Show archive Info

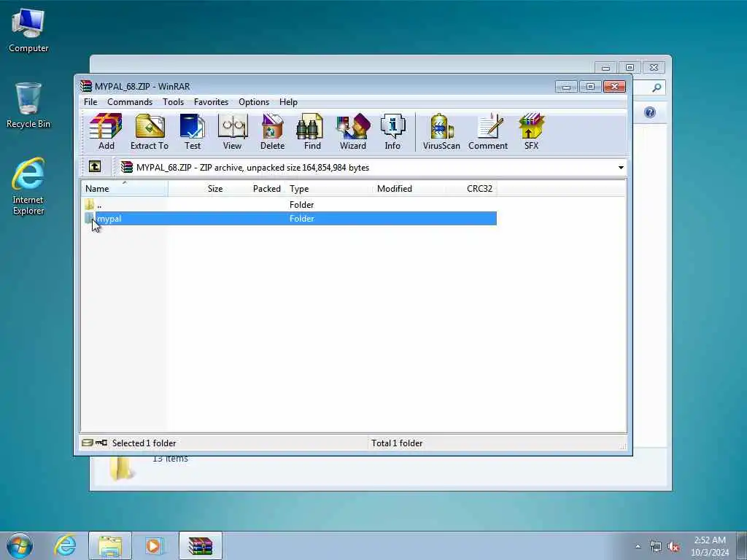click(x=392, y=132)
